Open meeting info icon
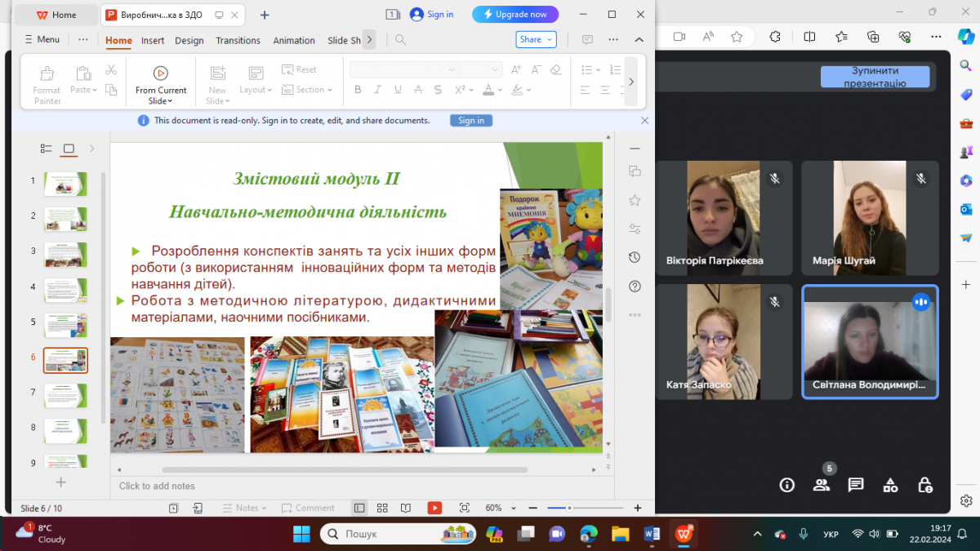This screenshot has width=980, height=551. tap(787, 485)
